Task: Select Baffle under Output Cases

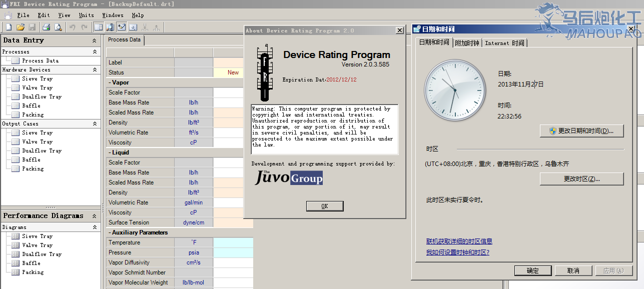Action: (x=31, y=159)
